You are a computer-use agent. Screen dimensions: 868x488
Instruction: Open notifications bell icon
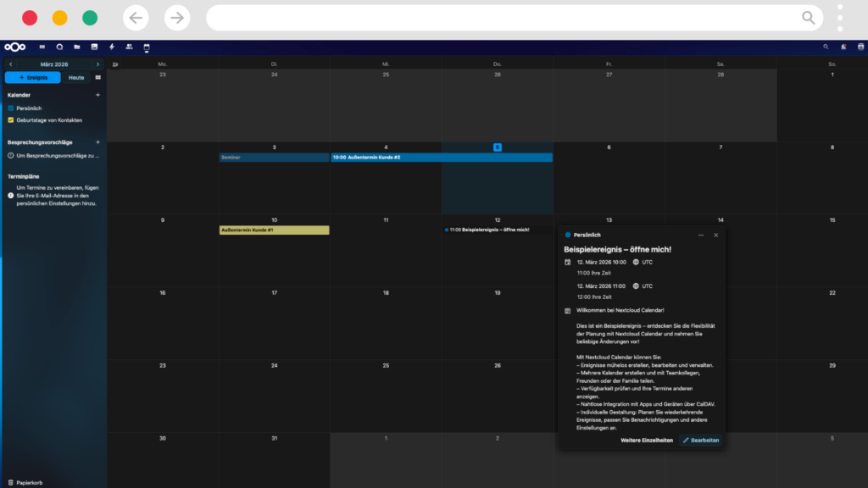click(x=844, y=47)
